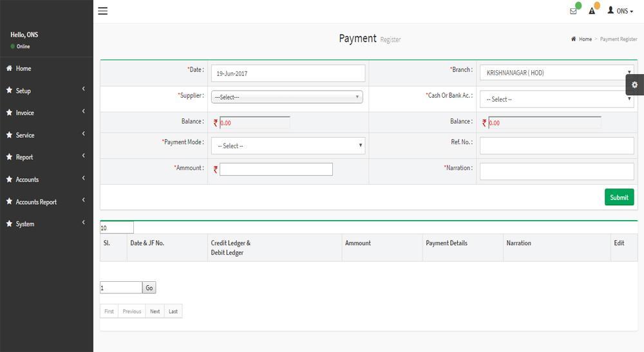Viewport: 644px width, 352px height.
Task: Open the warning alerts triangle icon
Action: 592,11
